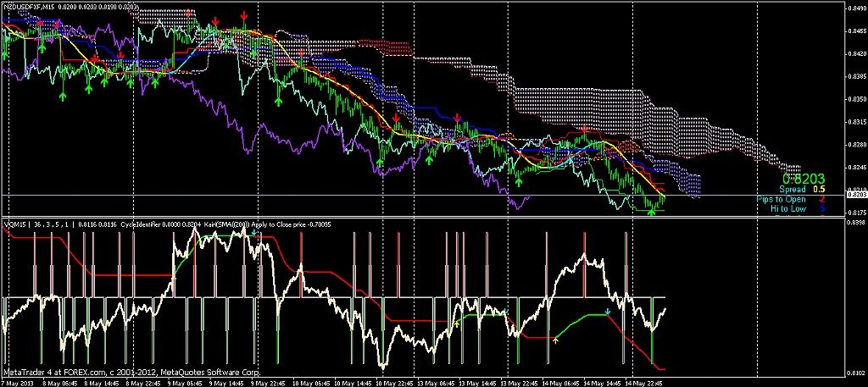The image size is (868, 387).
Task: Click the large green 0.8203 price readout
Action: 804,179
